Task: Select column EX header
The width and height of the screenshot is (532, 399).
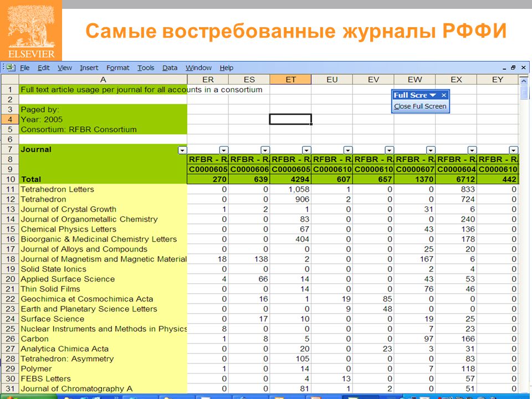Action: point(456,79)
